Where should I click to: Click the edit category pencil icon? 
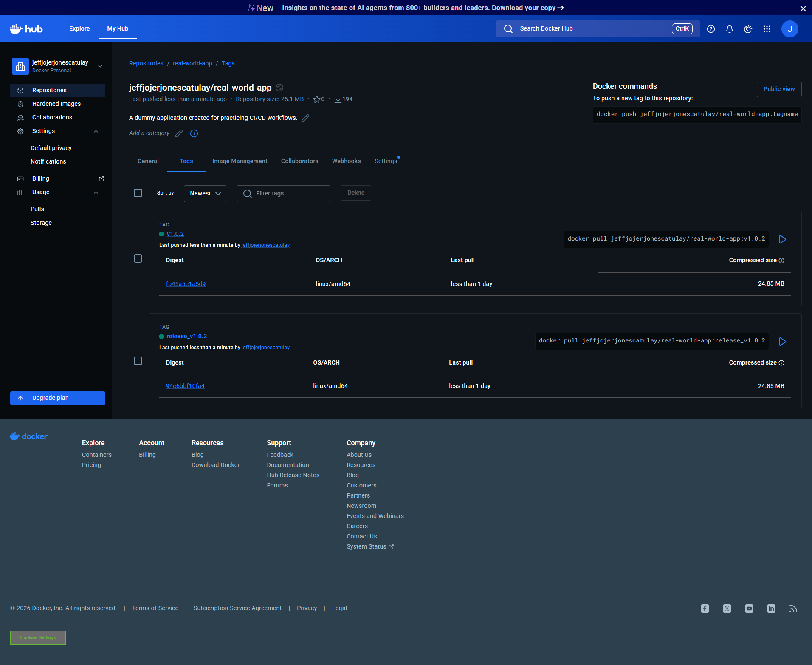(x=179, y=133)
